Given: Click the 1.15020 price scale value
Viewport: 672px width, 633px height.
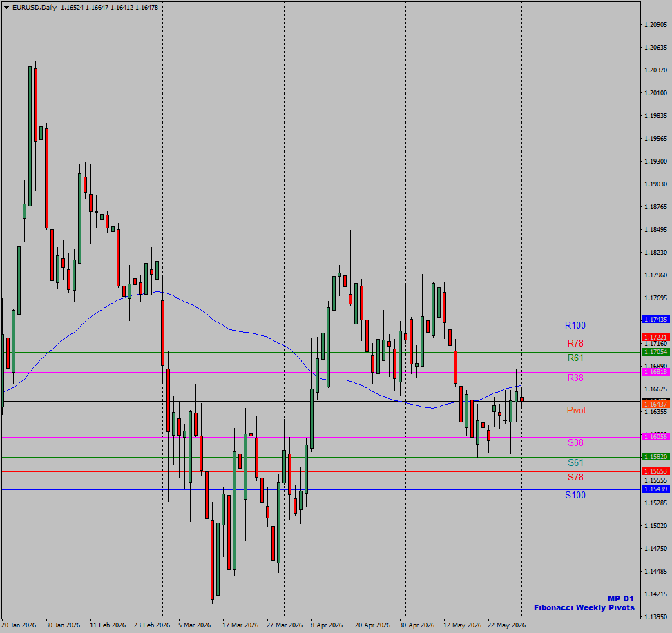Looking at the screenshot, I should pos(655,525).
